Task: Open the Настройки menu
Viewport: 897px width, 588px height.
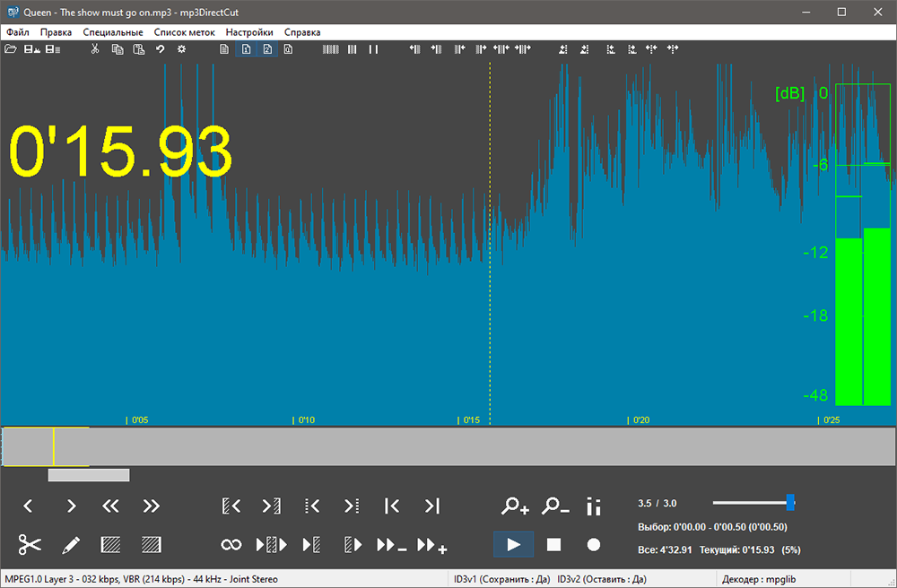Action: click(x=249, y=32)
